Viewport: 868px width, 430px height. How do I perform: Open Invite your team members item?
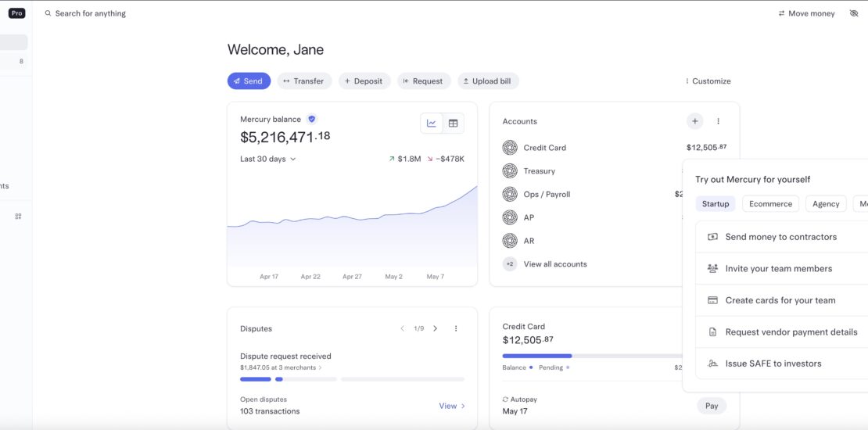[x=782, y=268]
